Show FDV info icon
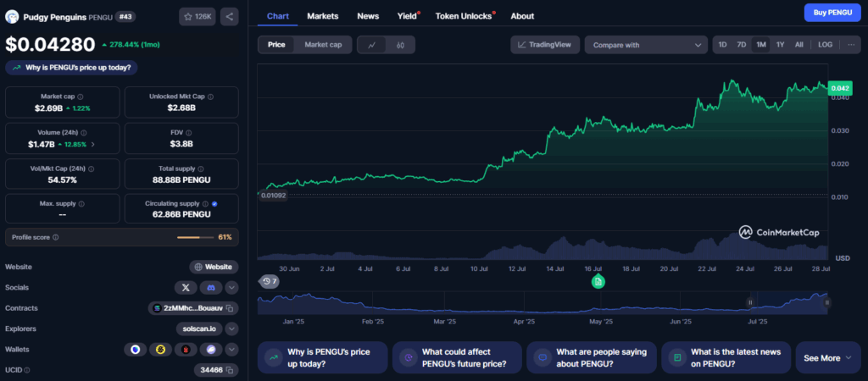 189,133
